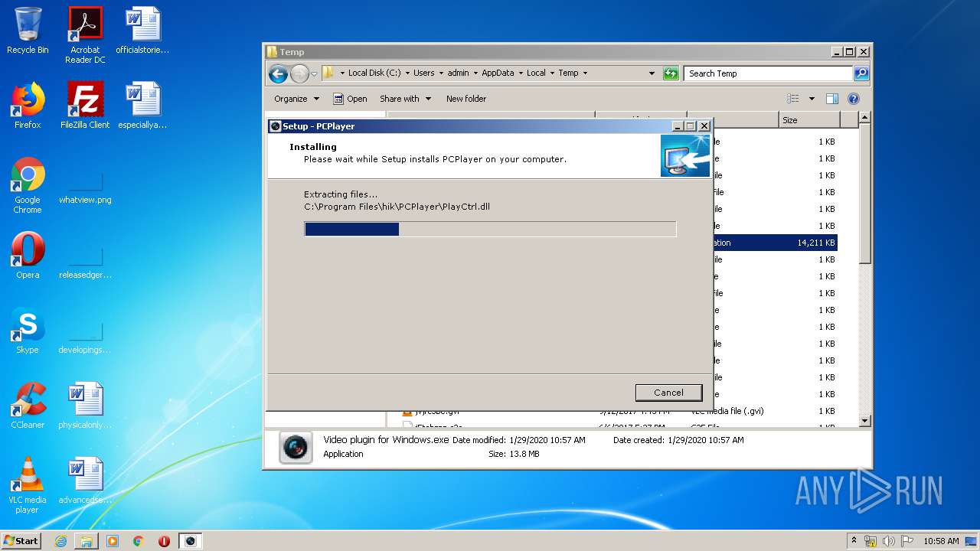Open address bar history dropdown

click(652, 73)
